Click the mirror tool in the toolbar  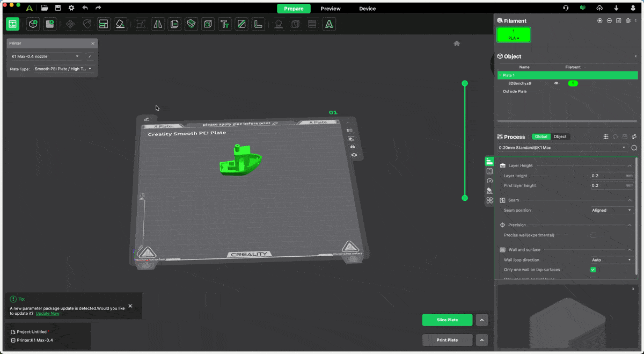click(158, 24)
